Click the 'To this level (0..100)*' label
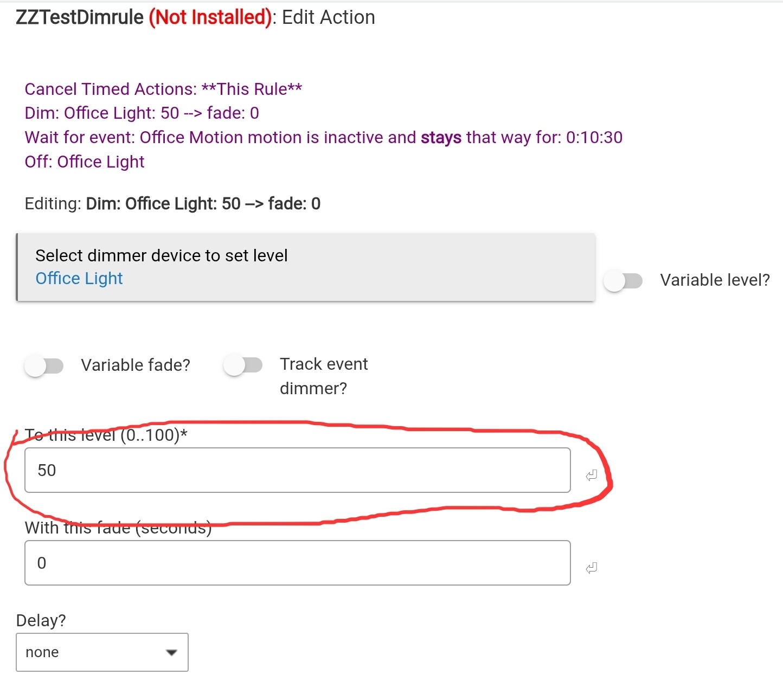The width and height of the screenshot is (783, 700). (106, 435)
